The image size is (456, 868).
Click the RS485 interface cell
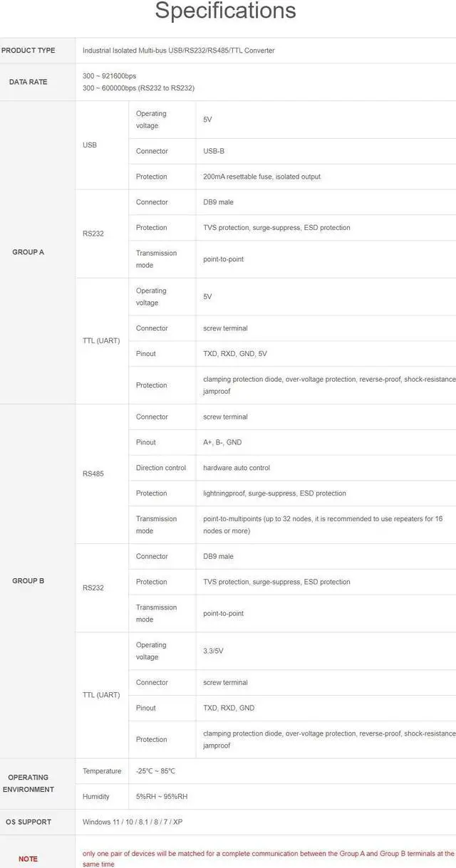93,474
